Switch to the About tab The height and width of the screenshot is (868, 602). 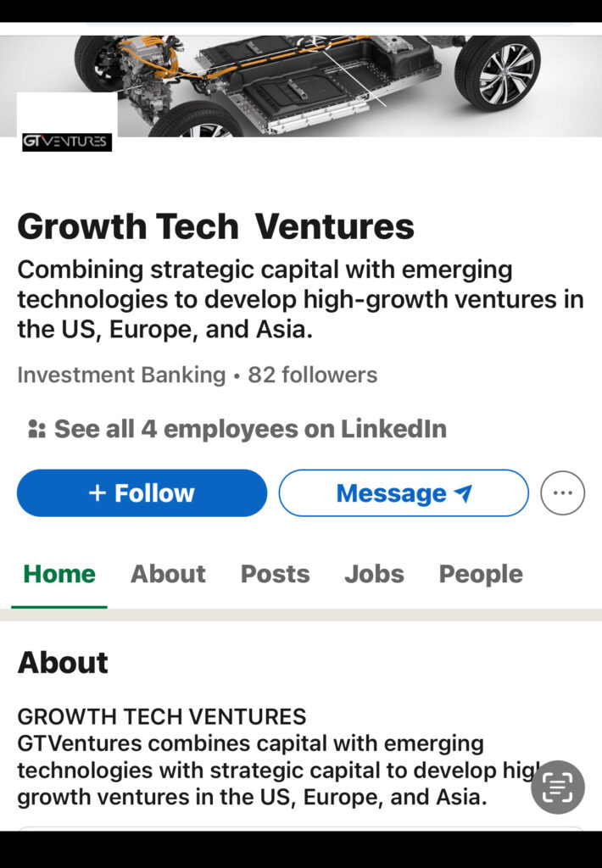168,574
